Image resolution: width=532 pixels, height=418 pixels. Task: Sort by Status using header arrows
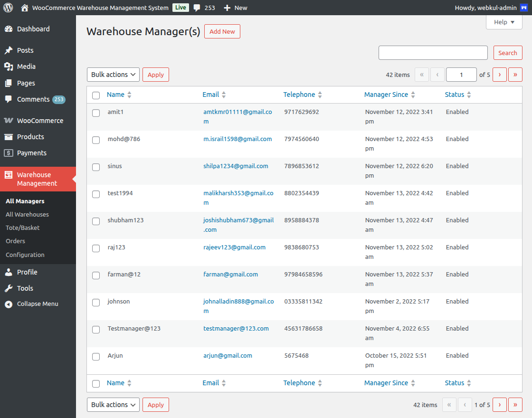pos(469,95)
